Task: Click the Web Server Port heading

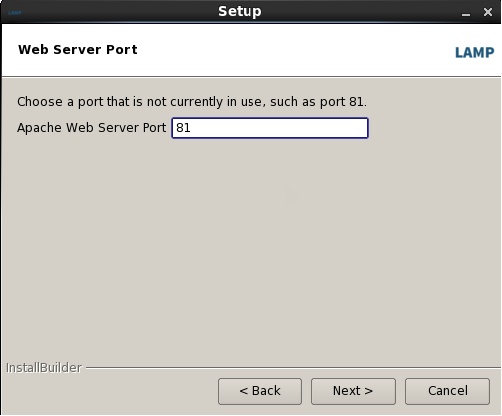Action: pyautogui.click(x=78, y=50)
